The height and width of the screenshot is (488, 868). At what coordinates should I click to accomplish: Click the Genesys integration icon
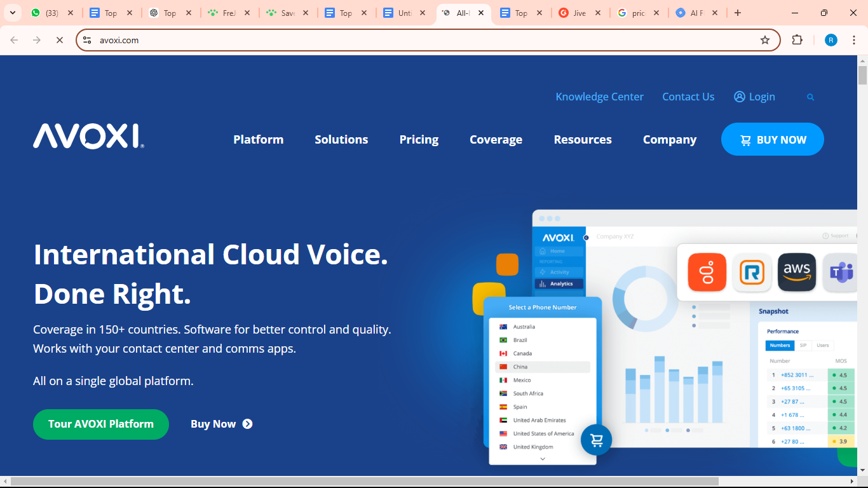pyautogui.click(x=707, y=272)
